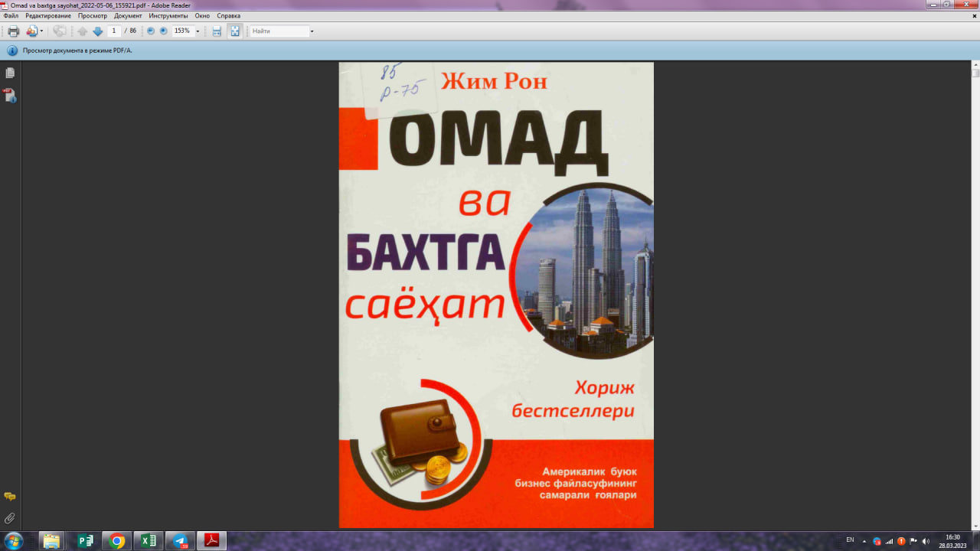Click the grayed comment bubble toolbar icon
The height and width of the screenshot is (551, 980).
tap(59, 31)
